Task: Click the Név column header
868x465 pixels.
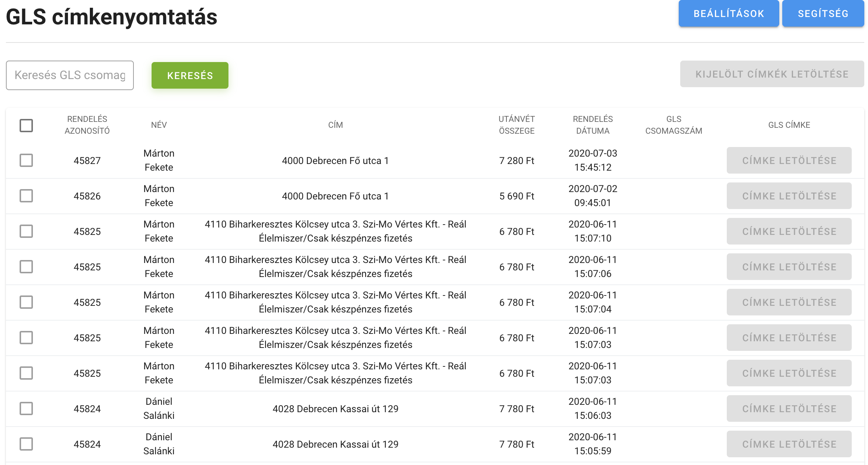Action: click(159, 125)
